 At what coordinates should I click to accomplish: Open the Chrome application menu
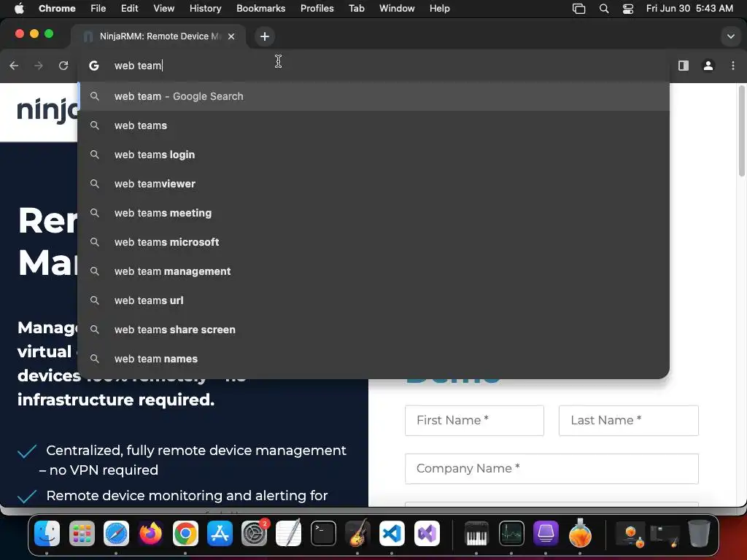coord(57,8)
